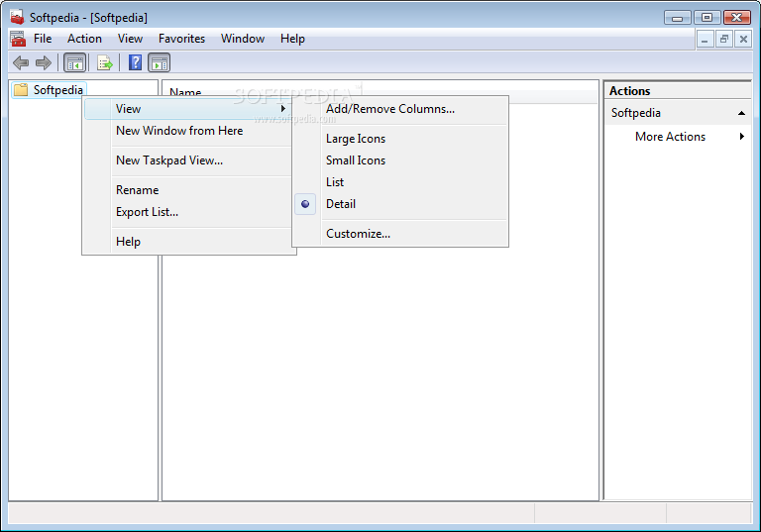
Task: Choose Customize... in the View submenu
Action: [358, 234]
